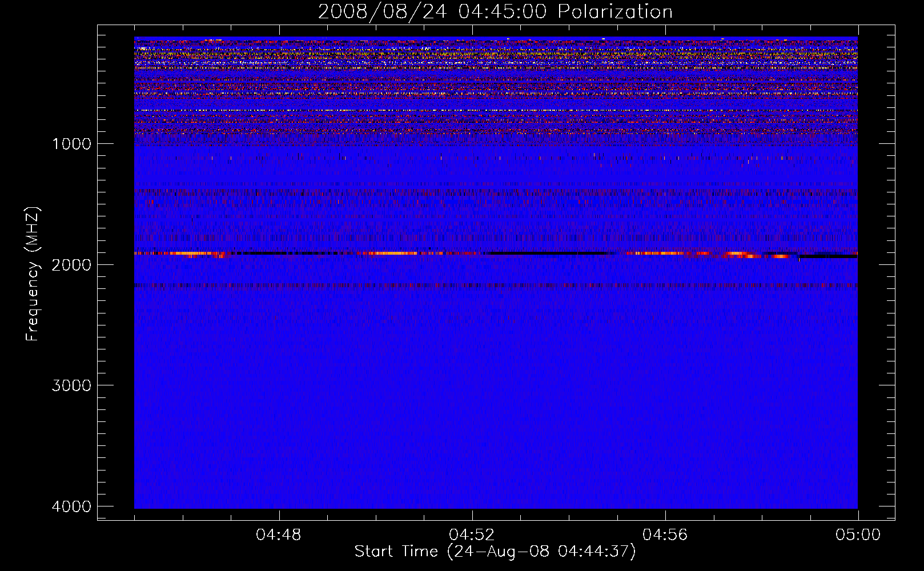Click the 04:56 time tick label

[x=665, y=535]
